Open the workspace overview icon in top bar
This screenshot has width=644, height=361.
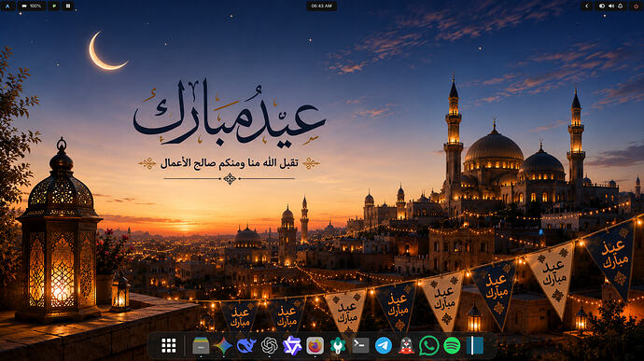(x=68, y=7)
